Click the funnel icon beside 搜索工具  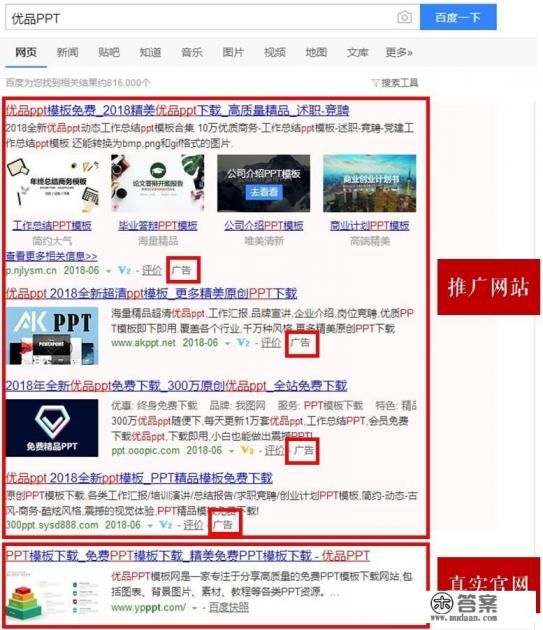tap(375, 83)
